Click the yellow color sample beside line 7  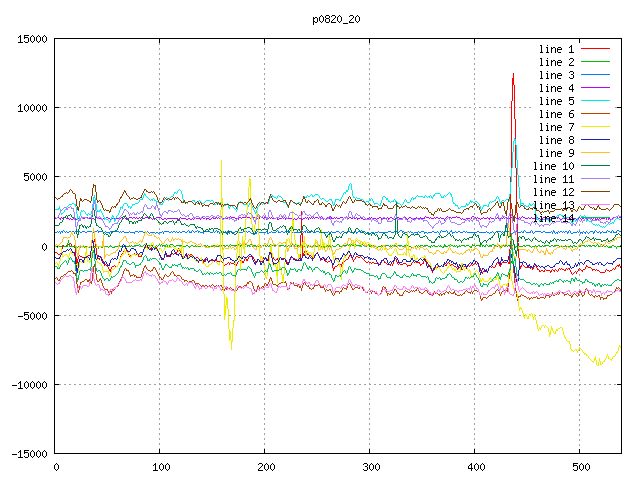click(x=595, y=127)
